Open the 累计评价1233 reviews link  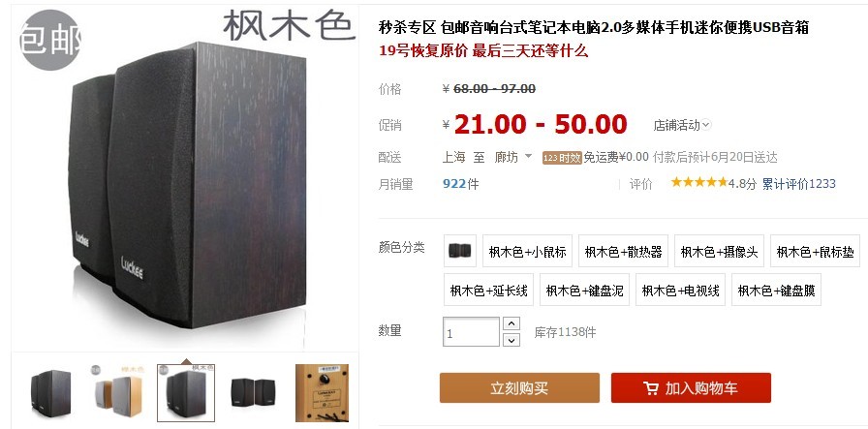tap(799, 184)
